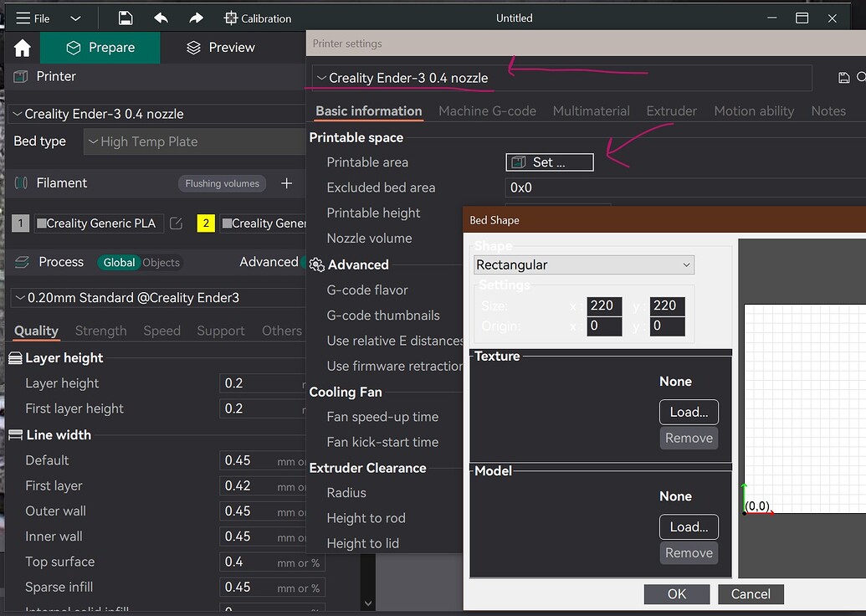
Task: Confirm Bed Shape with OK
Action: pyautogui.click(x=677, y=594)
